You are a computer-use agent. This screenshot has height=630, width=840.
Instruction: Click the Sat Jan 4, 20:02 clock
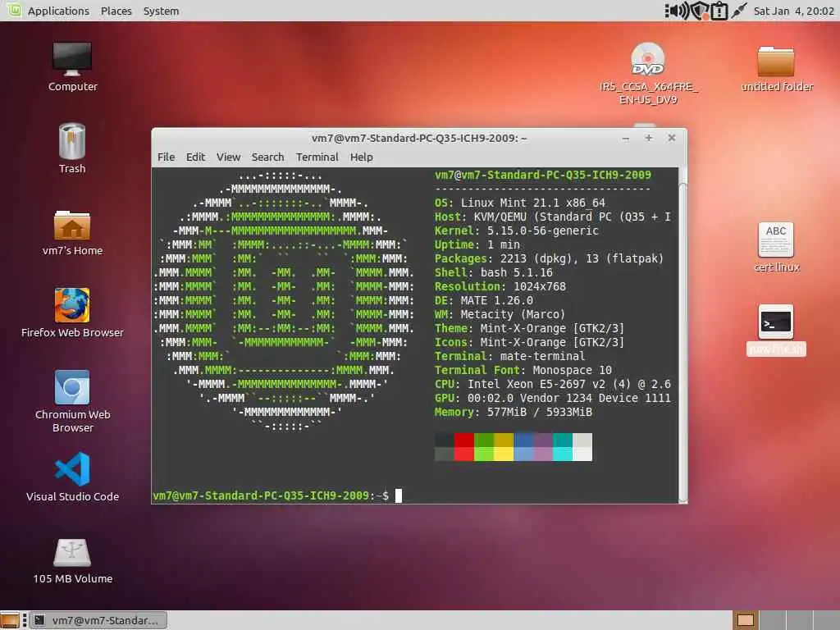793,11
